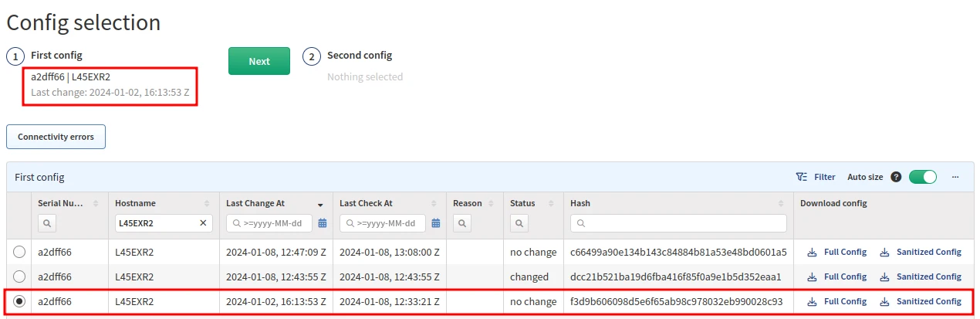Toggle the Auto size switch
The image size is (980, 319).
click(x=922, y=177)
